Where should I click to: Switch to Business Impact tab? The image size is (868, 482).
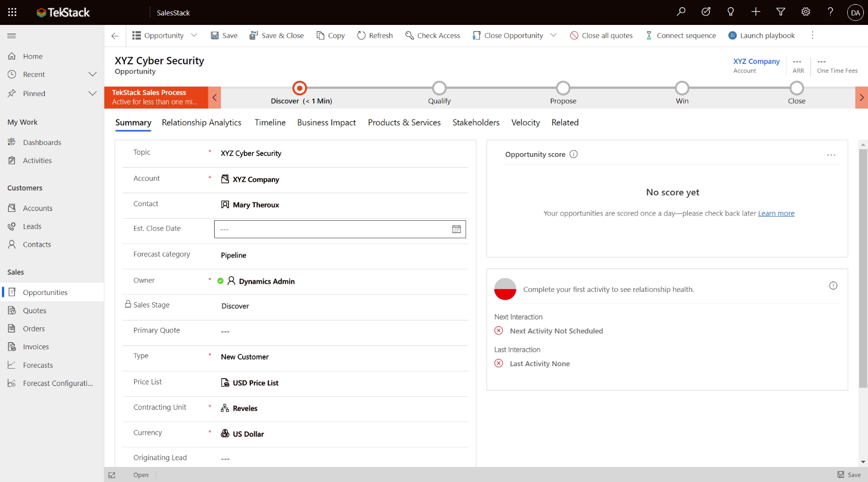pyautogui.click(x=326, y=123)
